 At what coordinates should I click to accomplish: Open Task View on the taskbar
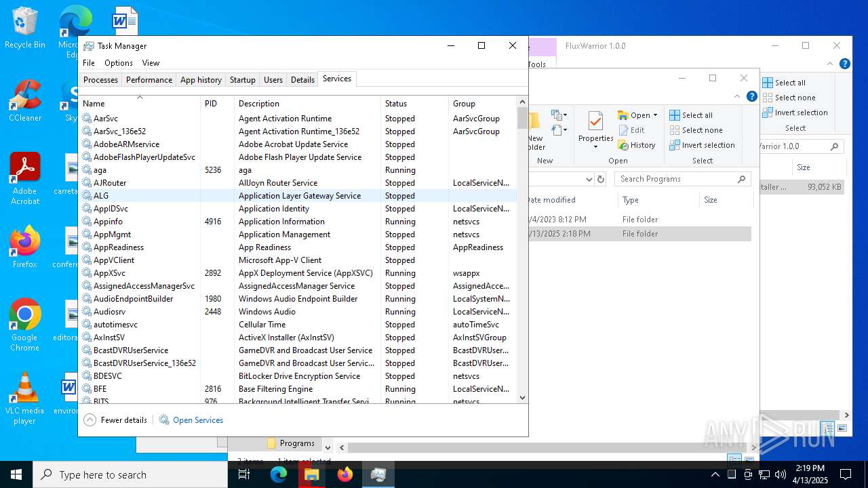pos(244,474)
